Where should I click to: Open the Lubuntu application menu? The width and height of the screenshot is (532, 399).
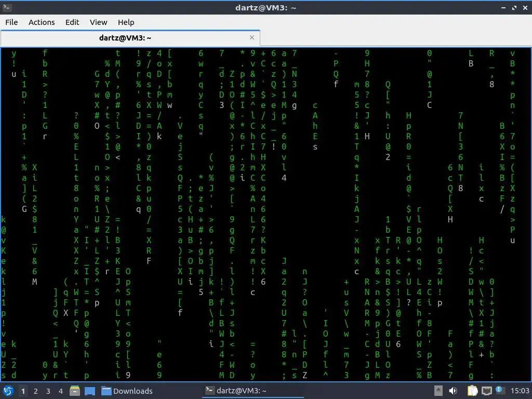tap(8, 391)
